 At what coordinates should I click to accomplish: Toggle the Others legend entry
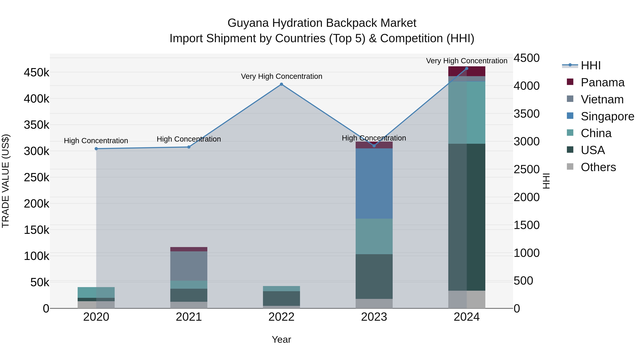click(x=591, y=167)
